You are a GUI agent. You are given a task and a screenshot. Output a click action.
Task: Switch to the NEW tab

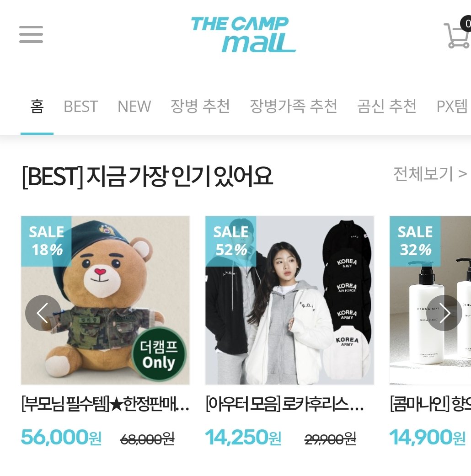(x=134, y=107)
